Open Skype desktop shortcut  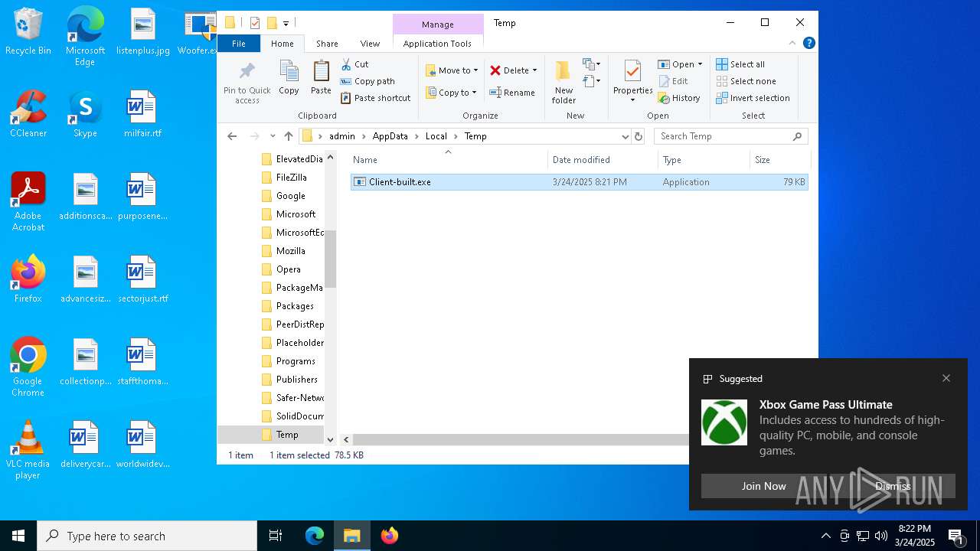click(x=85, y=115)
